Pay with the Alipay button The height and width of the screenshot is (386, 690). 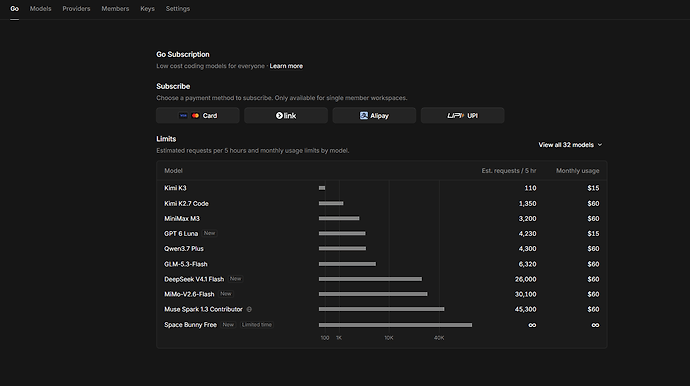374,115
